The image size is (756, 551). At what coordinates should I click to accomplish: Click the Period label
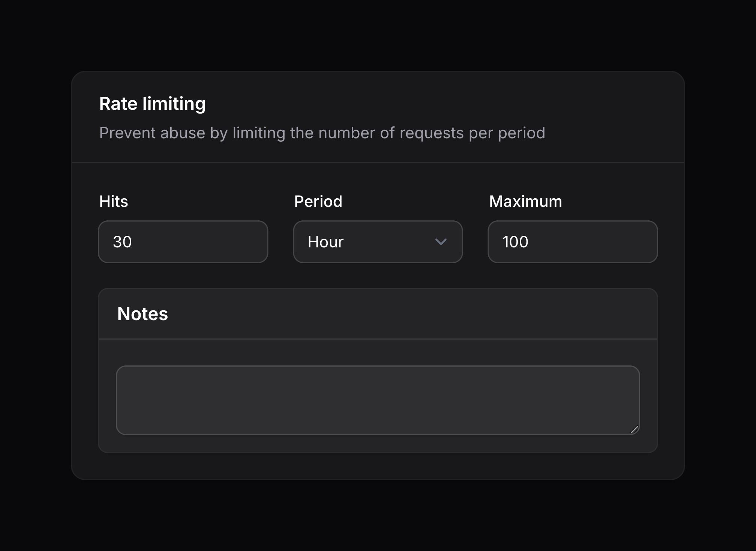318,202
